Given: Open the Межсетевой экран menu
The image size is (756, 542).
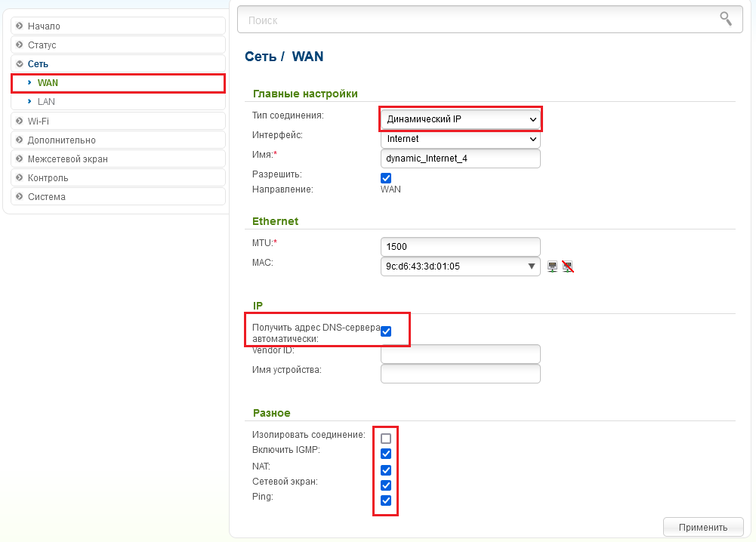Looking at the screenshot, I should tap(67, 159).
